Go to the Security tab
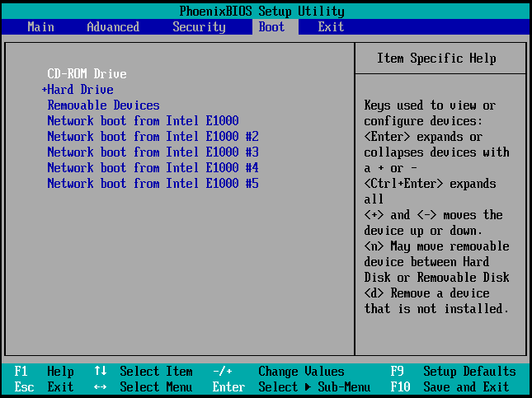This screenshot has height=398, width=532. pyautogui.click(x=199, y=27)
